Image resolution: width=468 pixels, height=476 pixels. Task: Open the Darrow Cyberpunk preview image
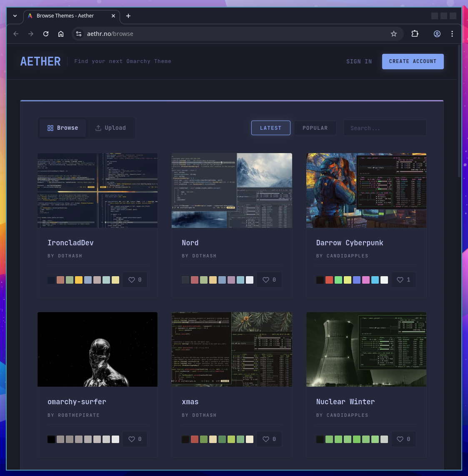pyautogui.click(x=366, y=190)
